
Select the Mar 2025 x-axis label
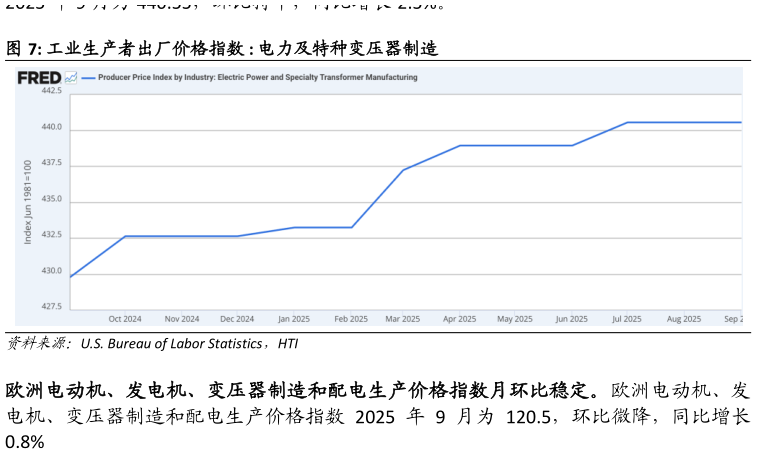(x=402, y=319)
